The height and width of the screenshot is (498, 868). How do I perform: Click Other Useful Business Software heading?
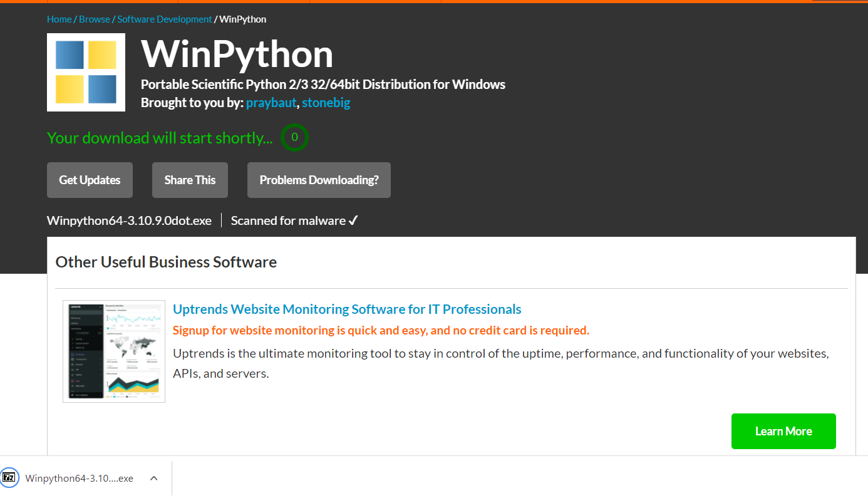coord(166,262)
